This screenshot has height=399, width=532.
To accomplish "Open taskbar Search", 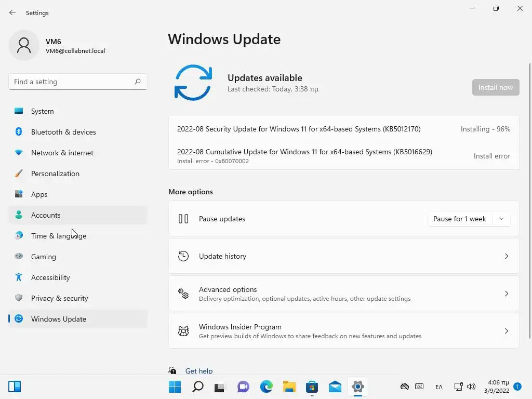I will coord(198,387).
